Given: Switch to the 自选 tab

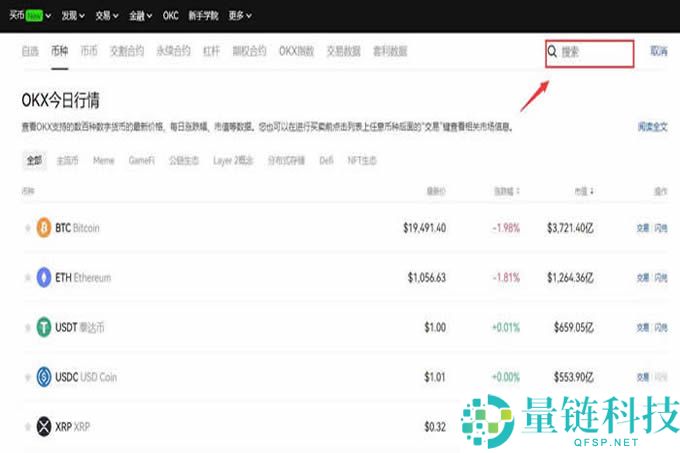Looking at the screenshot, I should click(x=30, y=51).
